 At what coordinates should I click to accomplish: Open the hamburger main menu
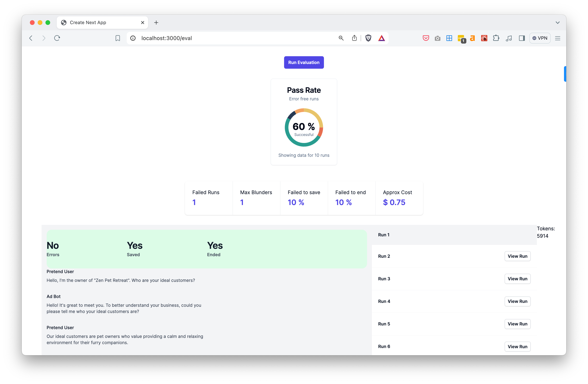[x=558, y=38]
